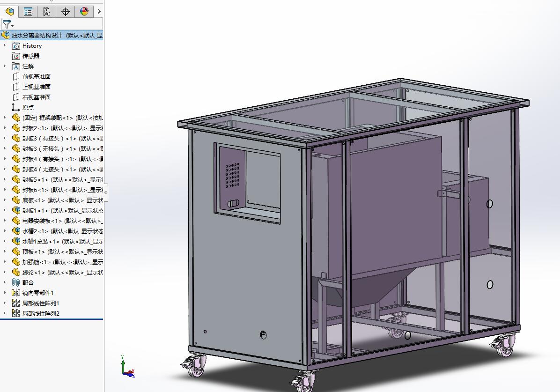The image size is (560, 392).
Task: Select the 封板5<1> part
Action: (x=62, y=180)
